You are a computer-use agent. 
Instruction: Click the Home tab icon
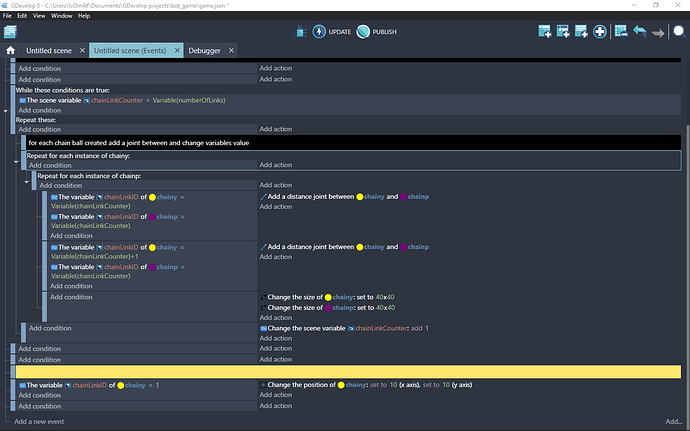[x=10, y=50]
